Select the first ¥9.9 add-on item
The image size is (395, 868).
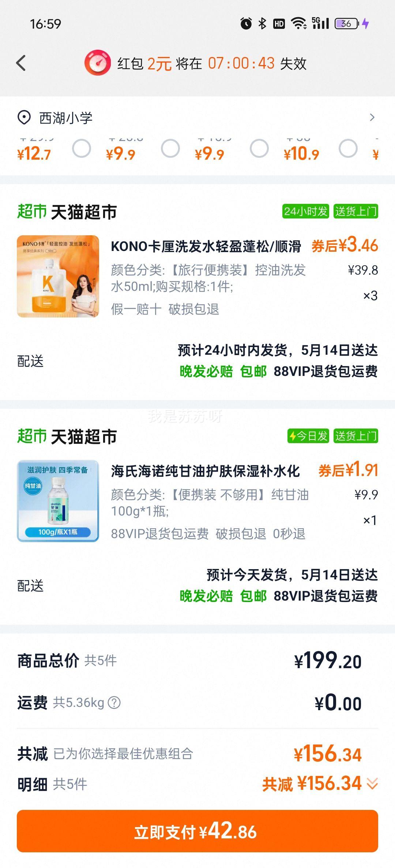coord(170,148)
